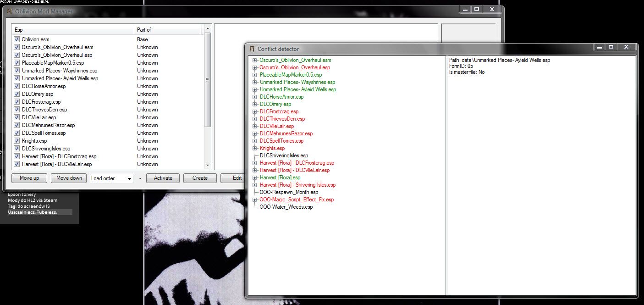Click the 'Tagi do screenów IS' link
Screen dimensions: 644x305
(x=29, y=206)
